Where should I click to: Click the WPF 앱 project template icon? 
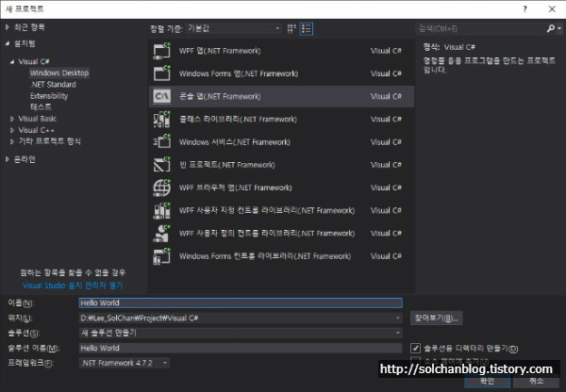coord(161,51)
